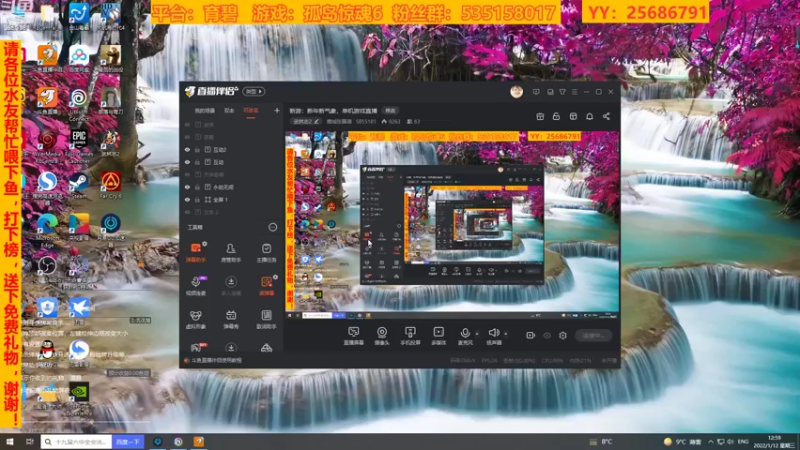Open the 虚拟形象 tool
The height and width of the screenshot is (450, 800).
click(x=195, y=319)
